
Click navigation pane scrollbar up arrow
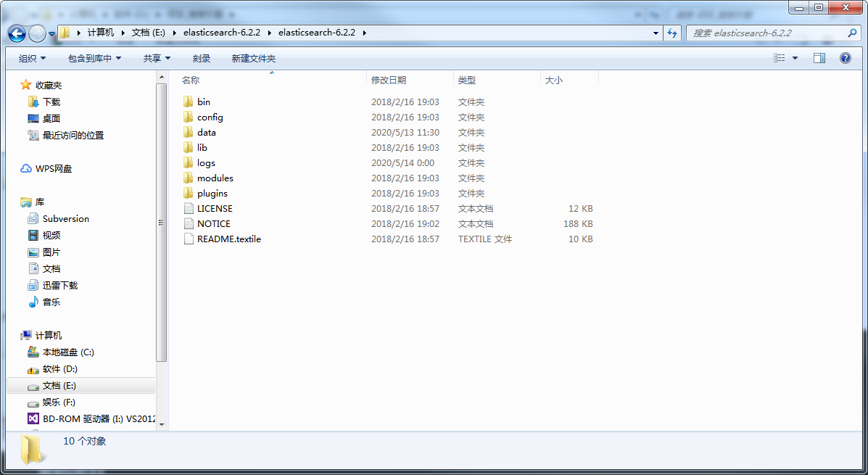(162, 78)
